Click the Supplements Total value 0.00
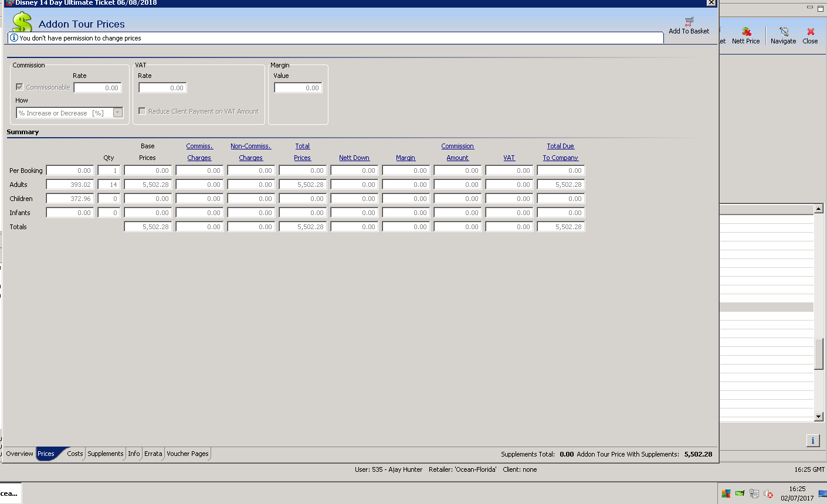The width and height of the screenshot is (827, 504). click(x=567, y=454)
